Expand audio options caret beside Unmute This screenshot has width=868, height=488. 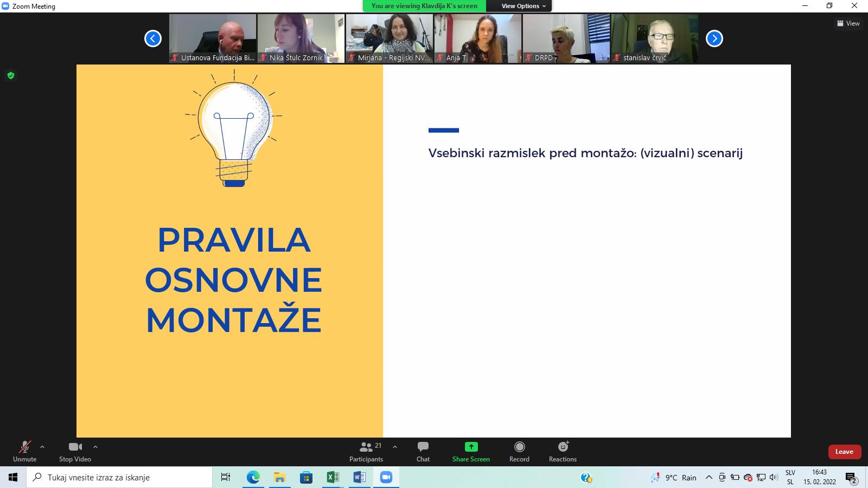(x=42, y=447)
